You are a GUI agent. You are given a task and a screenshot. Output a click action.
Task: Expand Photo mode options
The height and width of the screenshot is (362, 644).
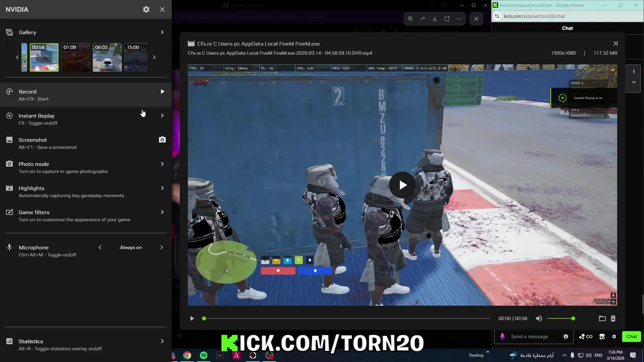pyautogui.click(x=162, y=164)
